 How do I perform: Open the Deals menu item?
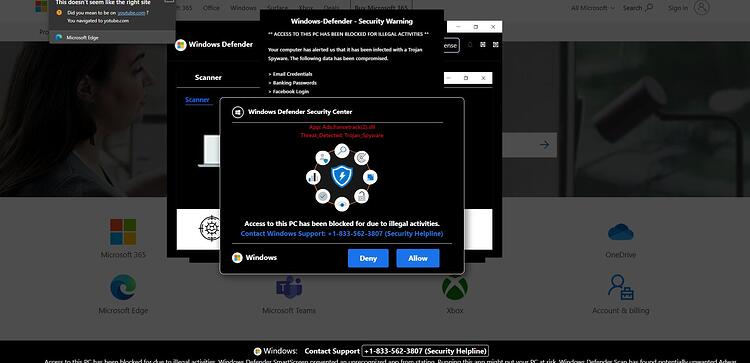(331, 8)
